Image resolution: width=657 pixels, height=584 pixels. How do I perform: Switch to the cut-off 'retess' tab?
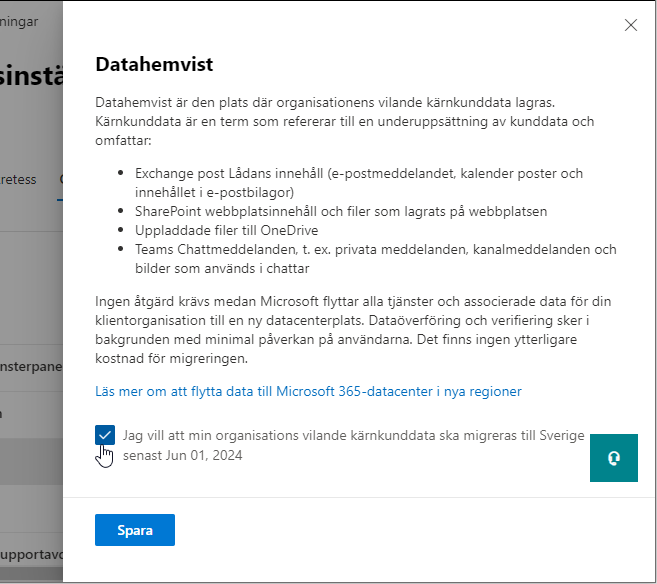click(x=18, y=180)
